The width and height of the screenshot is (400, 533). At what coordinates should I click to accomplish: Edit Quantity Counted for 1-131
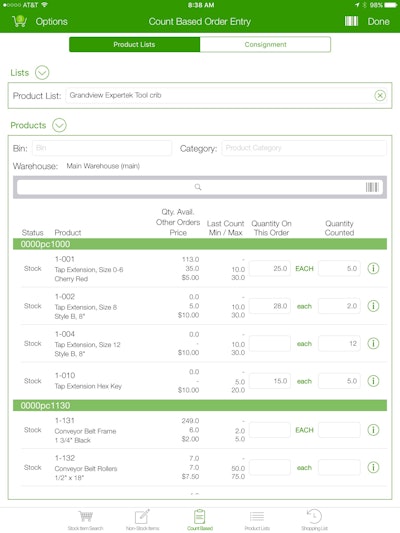pyautogui.click(x=339, y=430)
